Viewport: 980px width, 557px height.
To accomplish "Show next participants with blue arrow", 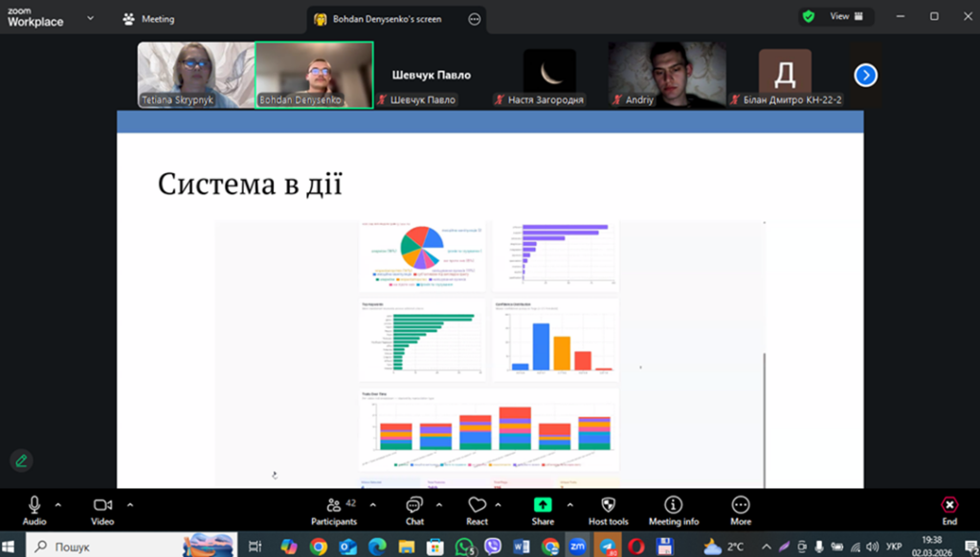I will point(865,75).
